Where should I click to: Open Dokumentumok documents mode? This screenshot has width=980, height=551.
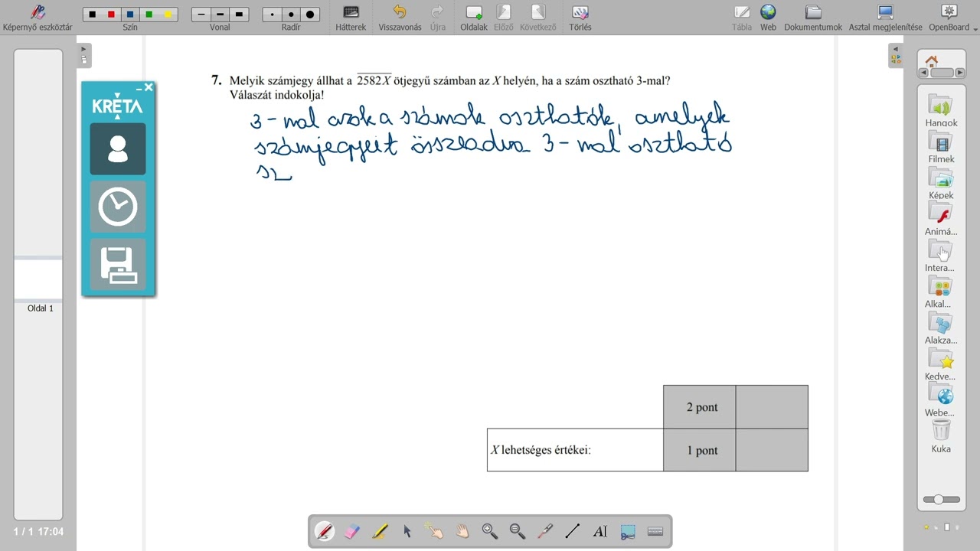[x=813, y=18]
